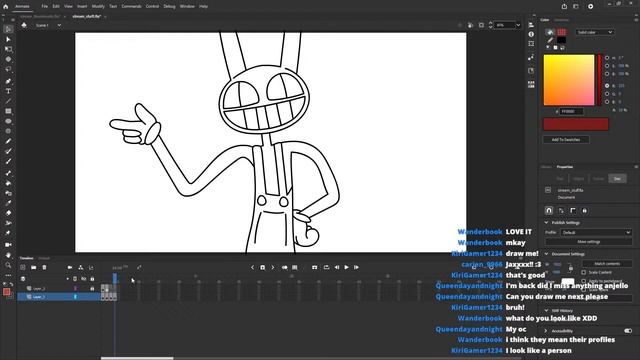Toggle lock on Layer_2

tap(92, 288)
